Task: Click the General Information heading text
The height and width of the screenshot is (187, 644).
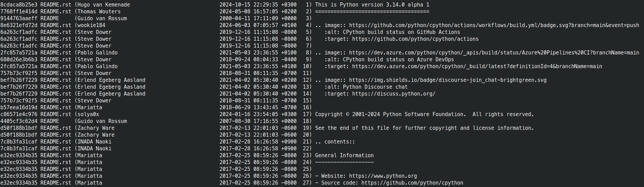Action: tap(344, 155)
